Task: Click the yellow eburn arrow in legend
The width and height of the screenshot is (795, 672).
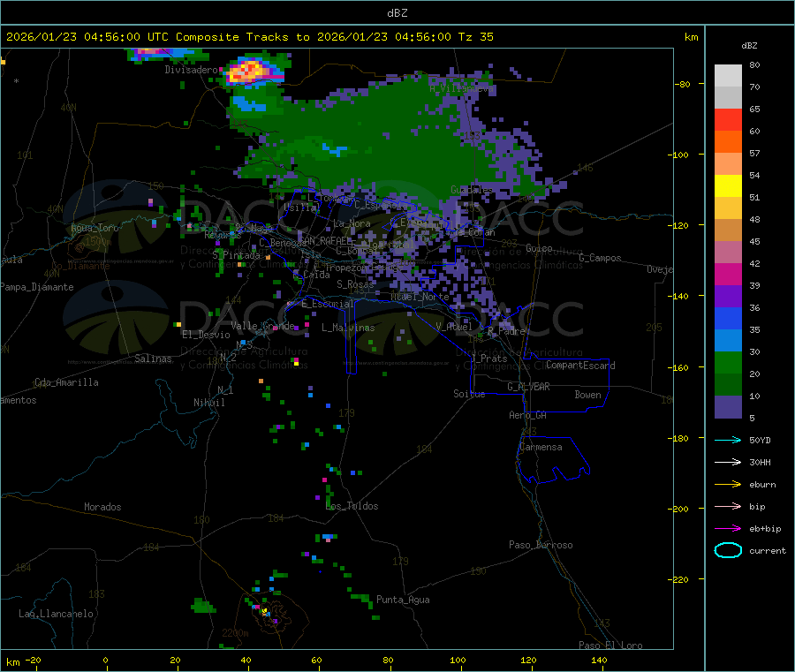Action: pos(728,485)
